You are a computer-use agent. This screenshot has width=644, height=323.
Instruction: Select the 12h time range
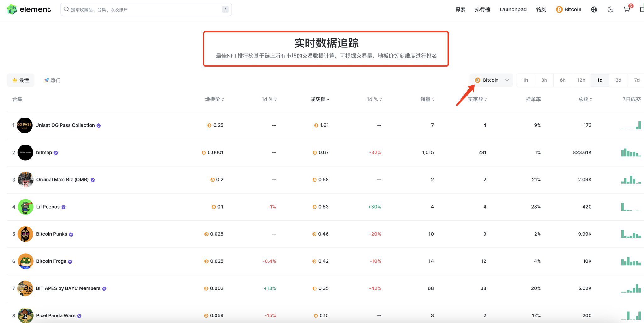click(x=581, y=80)
